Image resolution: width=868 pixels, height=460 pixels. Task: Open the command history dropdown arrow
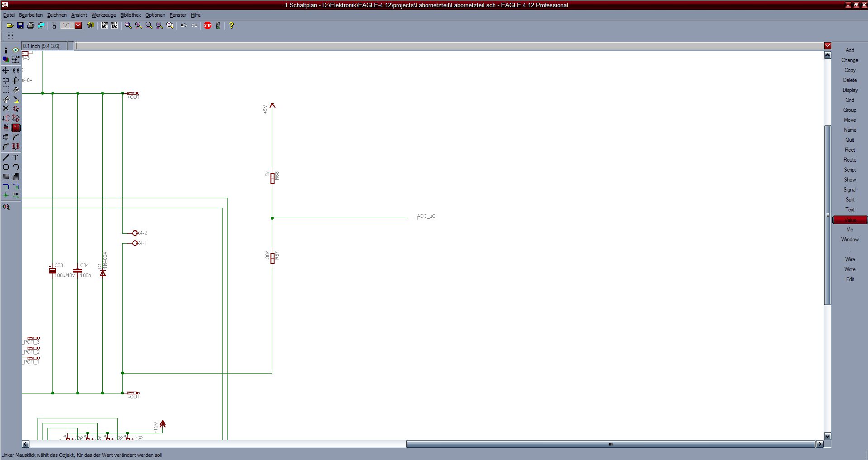tap(827, 46)
